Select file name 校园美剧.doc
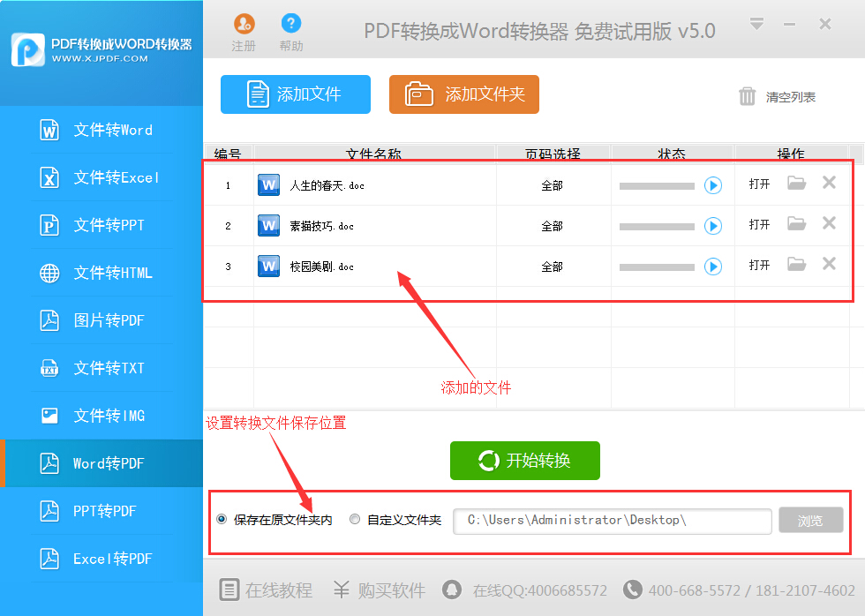The height and width of the screenshot is (616, 865). (x=321, y=267)
